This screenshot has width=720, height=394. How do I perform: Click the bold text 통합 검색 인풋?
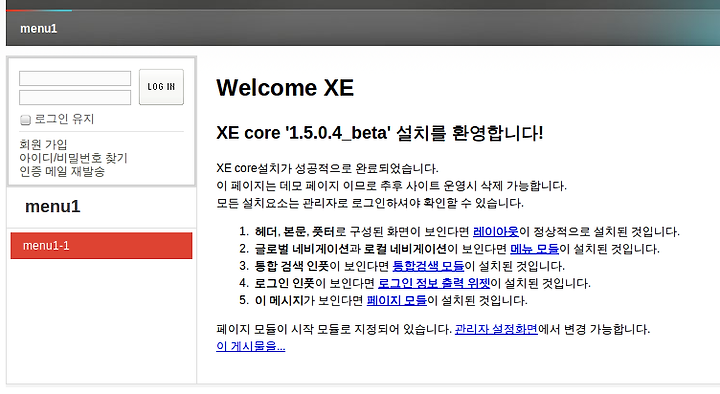[x=292, y=266]
